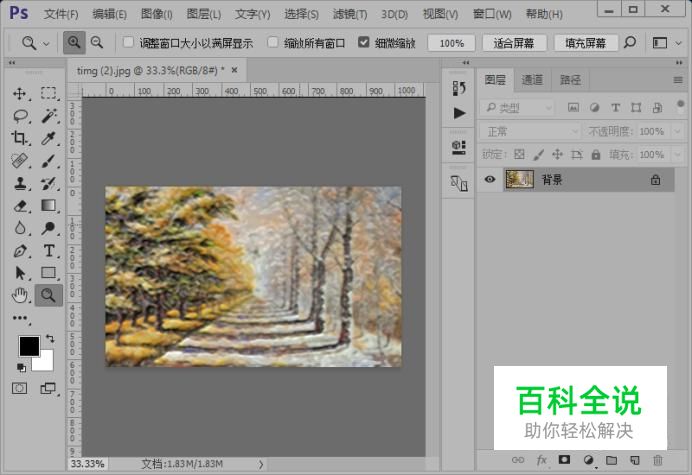Select the Type tool
This screenshot has height=475, width=692.
49,251
